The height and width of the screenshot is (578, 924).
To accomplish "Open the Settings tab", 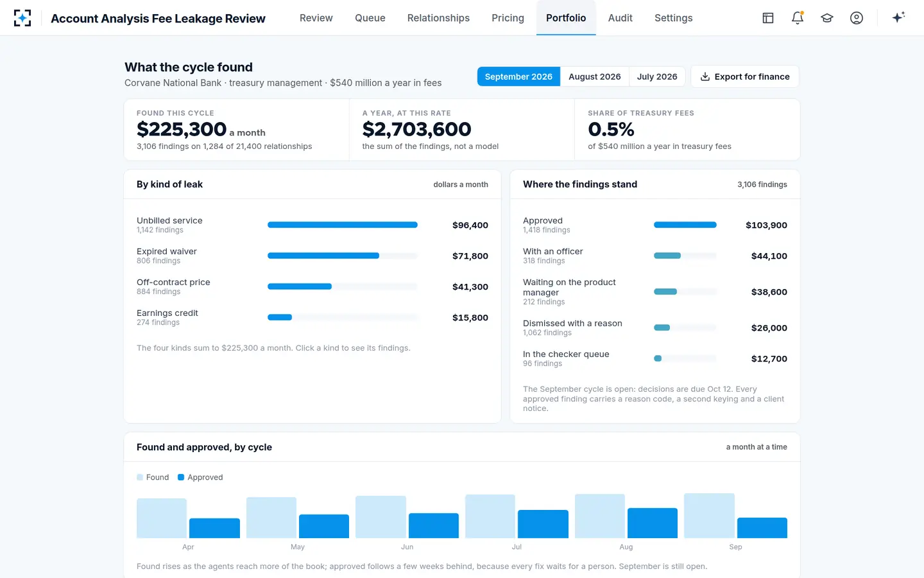I will coord(674,18).
